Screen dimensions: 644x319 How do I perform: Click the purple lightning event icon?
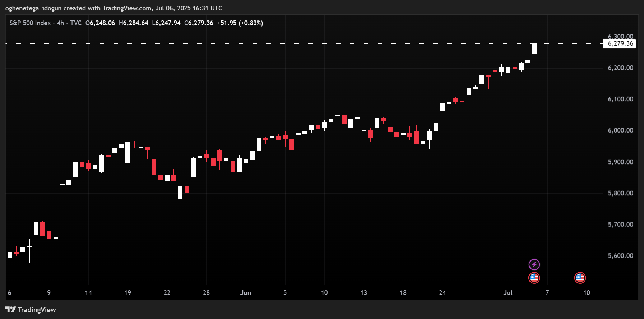[534, 265]
